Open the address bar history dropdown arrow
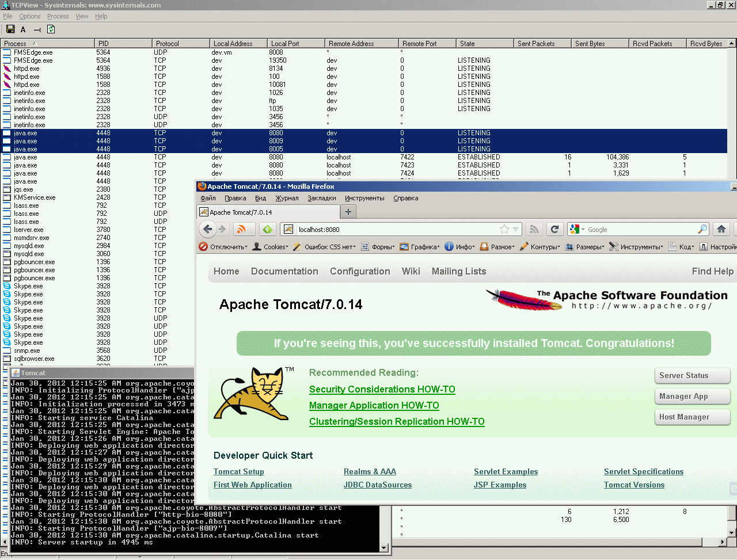 coord(516,229)
